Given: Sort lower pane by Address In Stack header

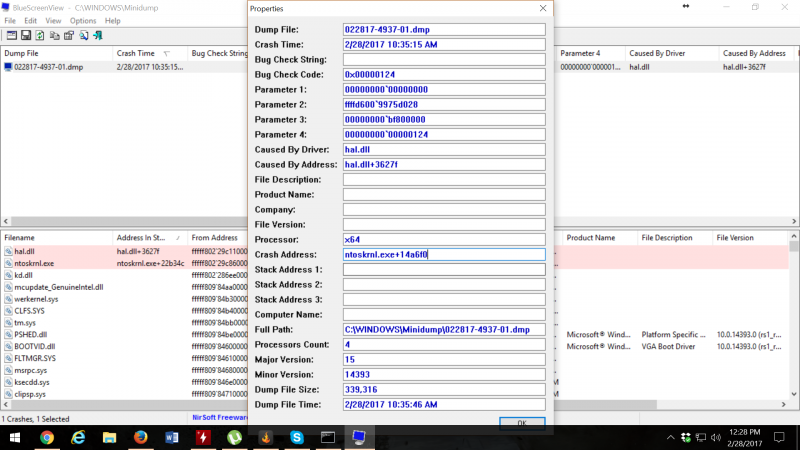Looking at the screenshot, I should (150, 238).
